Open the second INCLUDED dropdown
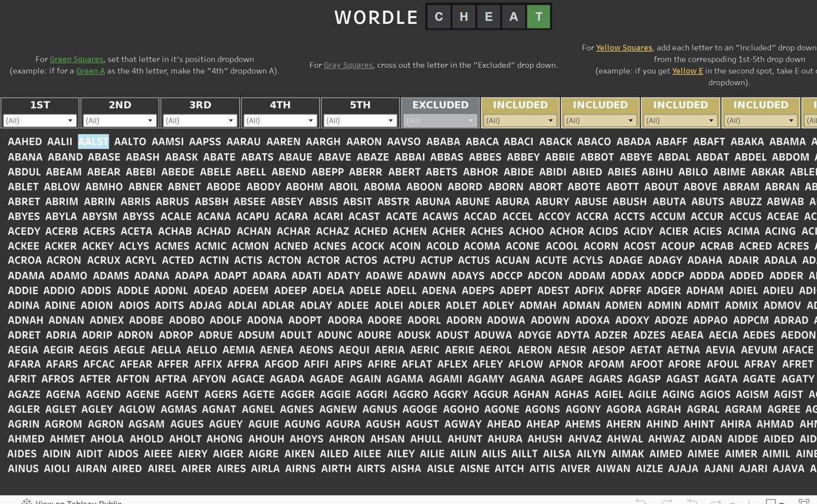The width and height of the screenshot is (817, 504). click(600, 120)
